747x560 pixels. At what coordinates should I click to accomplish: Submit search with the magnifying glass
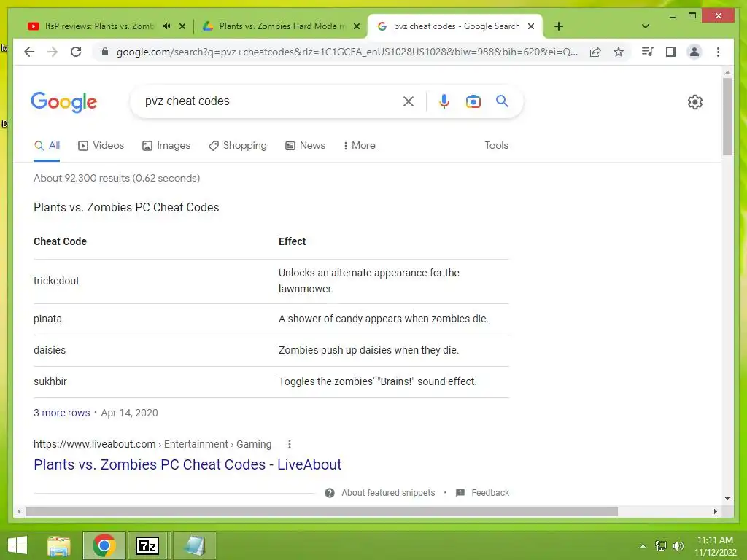coord(502,101)
